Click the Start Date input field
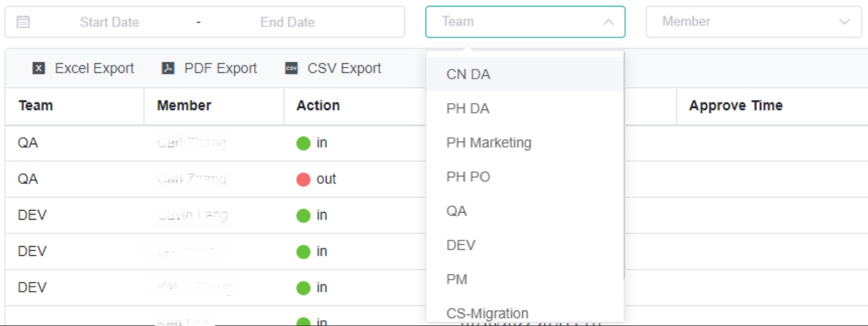The height and width of the screenshot is (326, 868). click(x=109, y=22)
